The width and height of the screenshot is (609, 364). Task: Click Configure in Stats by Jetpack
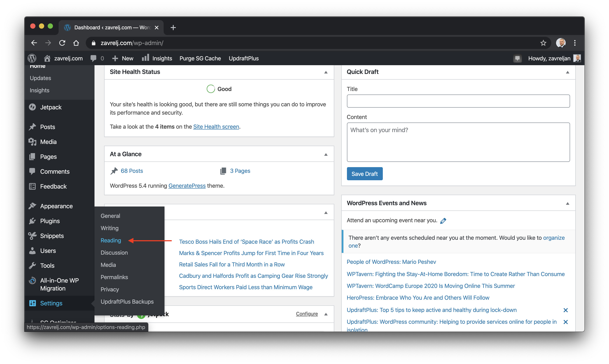(x=307, y=314)
